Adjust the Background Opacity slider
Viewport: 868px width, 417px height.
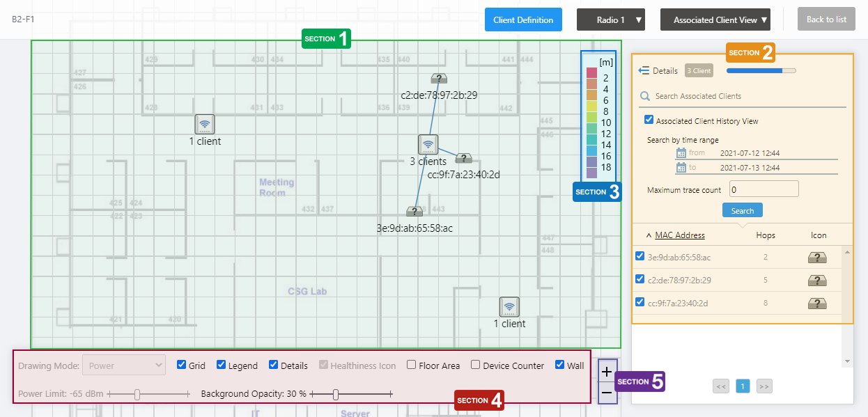coord(336,395)
